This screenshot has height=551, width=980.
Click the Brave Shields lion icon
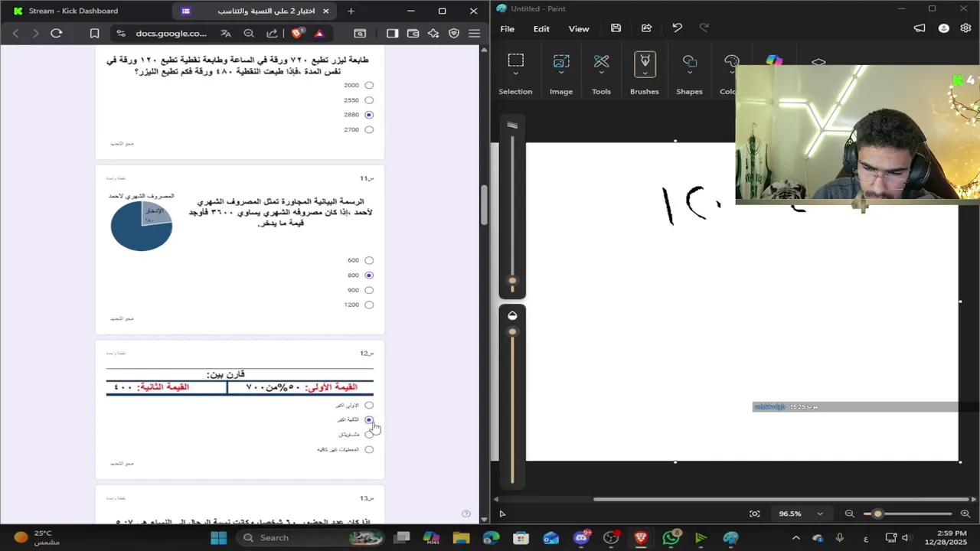pyautogui.click(x=297, y=33)
